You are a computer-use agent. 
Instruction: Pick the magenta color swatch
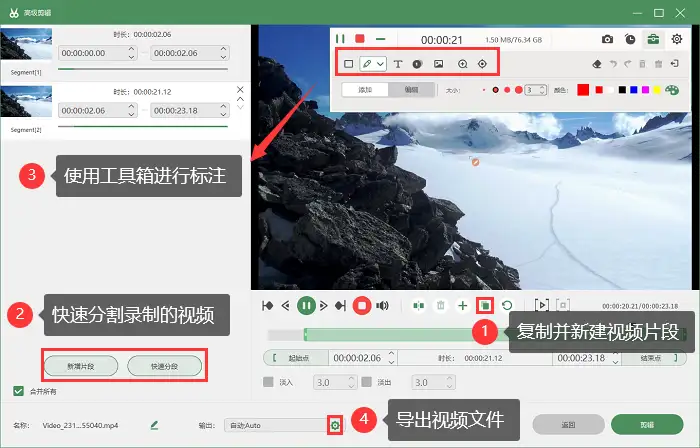click(x=645, y=90)
